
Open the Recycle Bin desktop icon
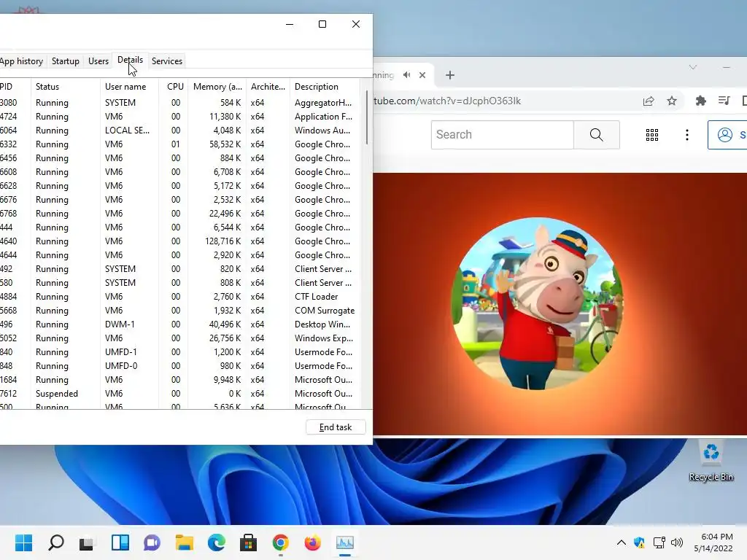(711, 461)
